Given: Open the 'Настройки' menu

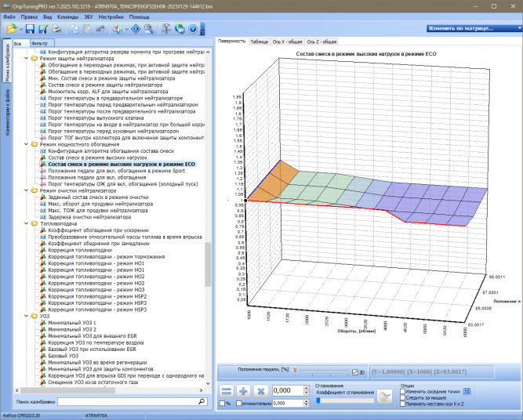Looking at the screenshot, I should pyautogui.click(x=111, y=16).
